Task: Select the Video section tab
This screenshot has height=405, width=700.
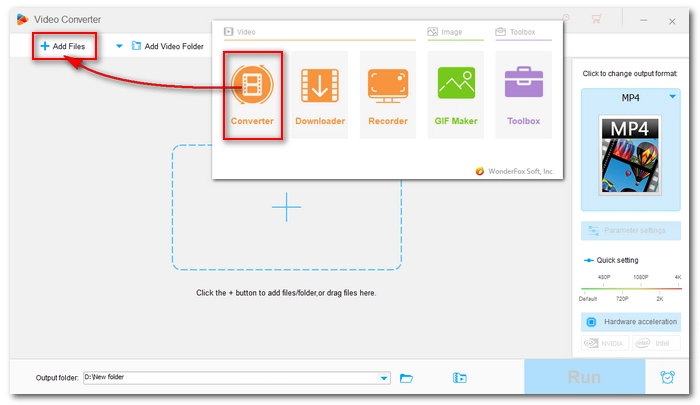Action: pyautogui.click(x=240, y=32)
